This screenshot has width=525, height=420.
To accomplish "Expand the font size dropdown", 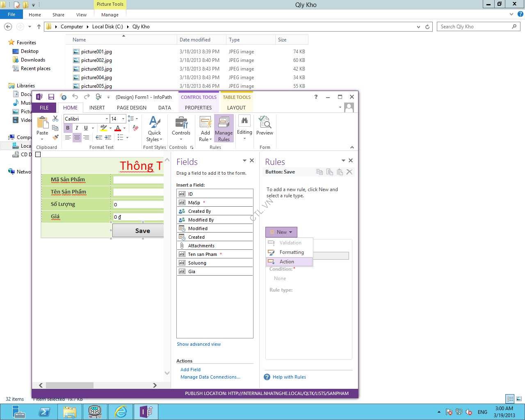I will coord(123,119).
